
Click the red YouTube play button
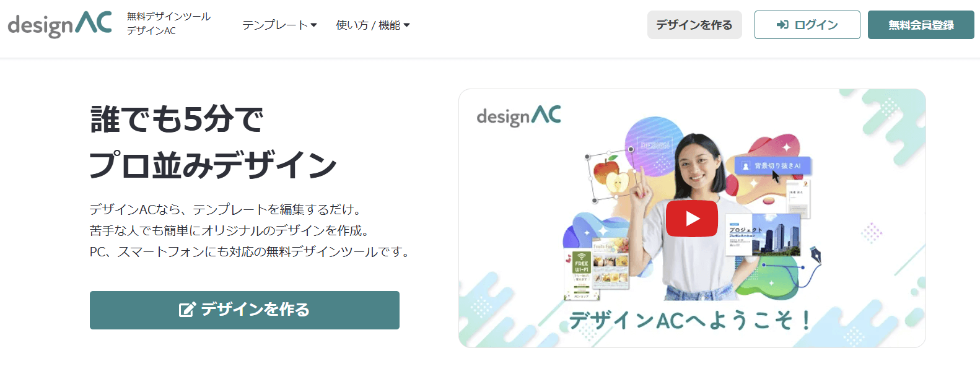click(692, 219)
